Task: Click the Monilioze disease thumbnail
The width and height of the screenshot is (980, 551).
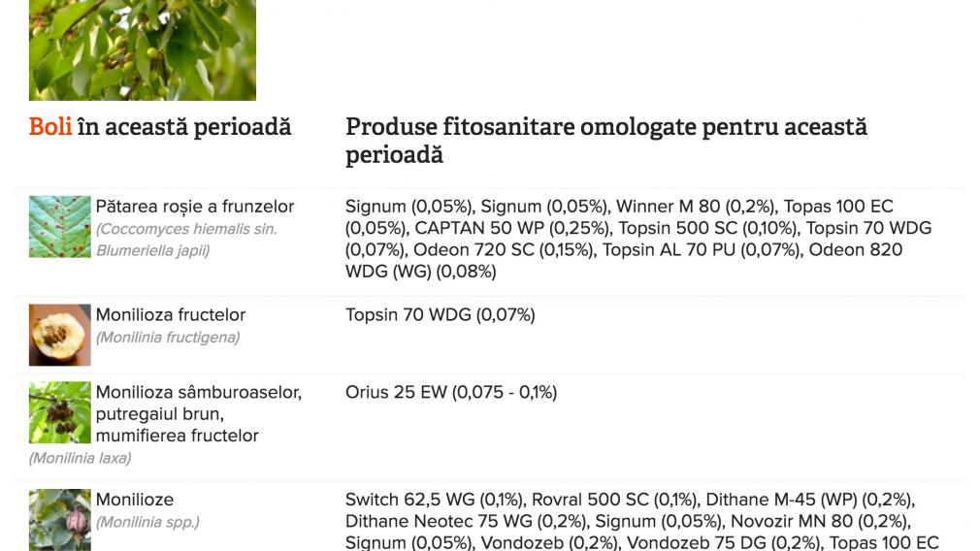Action: 60,520
